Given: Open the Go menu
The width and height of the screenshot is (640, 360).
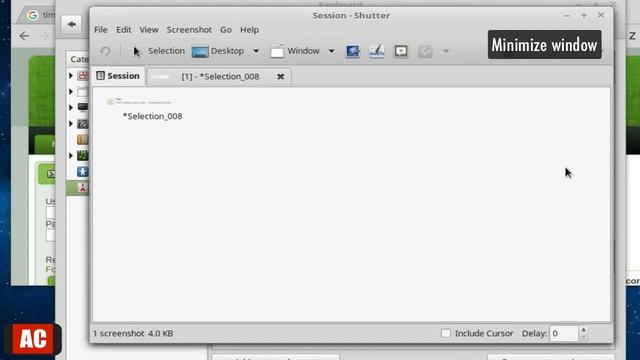Looking at the screenshot, I should [x=226, y=30].
